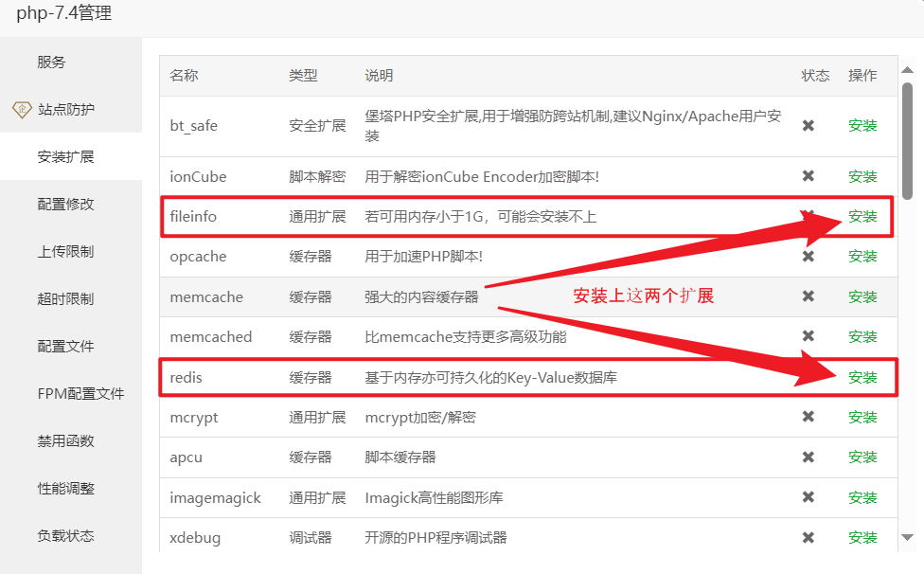924x574 pixels.
Task: Open the 站点防护 section
Action: click(x=66, y=109)
